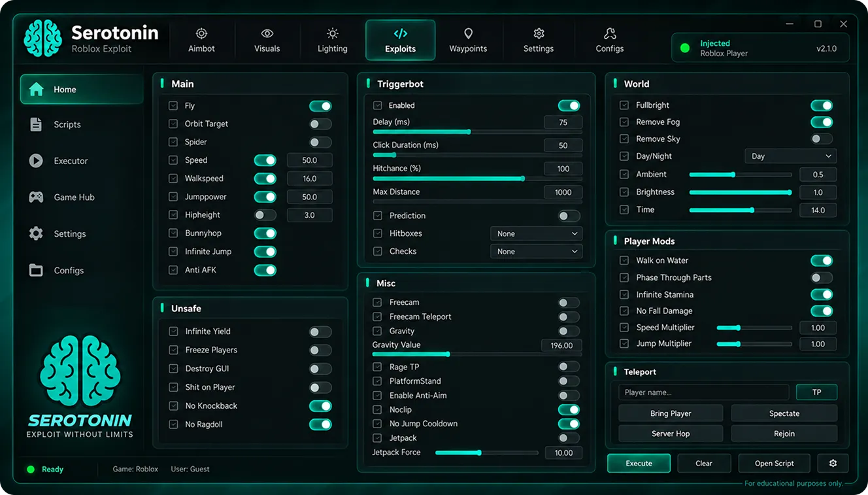Expand the Checks dropdown
Image resolution: width=868 pixels, height=495 pixels.
(x=536, y=251)
